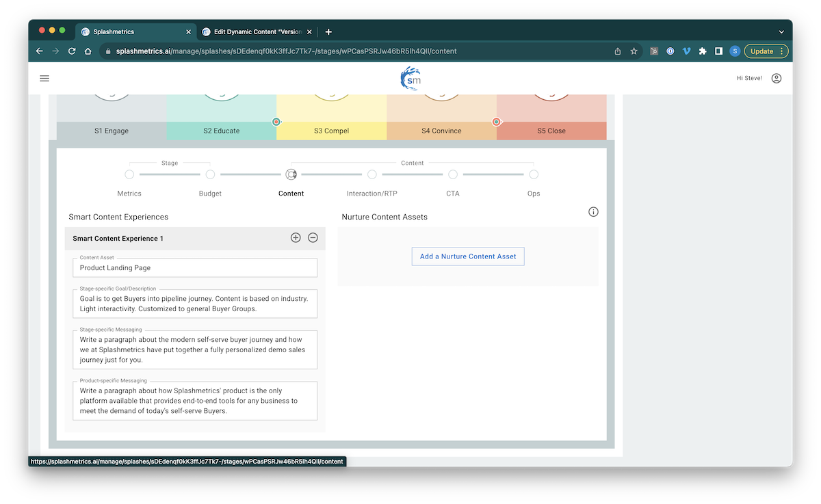
Task: Switch to the S5 Close stage
Action: coord(551,131)
